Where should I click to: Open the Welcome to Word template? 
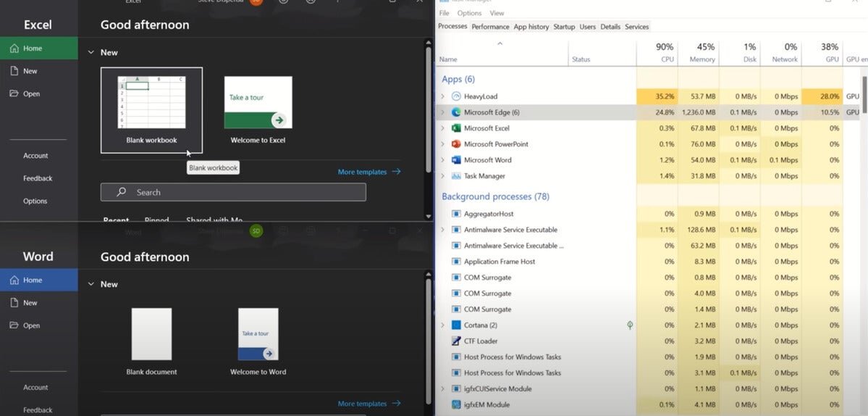(258, 342)
